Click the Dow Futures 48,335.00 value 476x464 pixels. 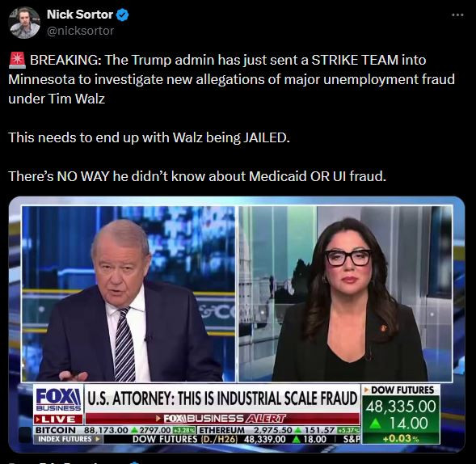pos(400,407)
